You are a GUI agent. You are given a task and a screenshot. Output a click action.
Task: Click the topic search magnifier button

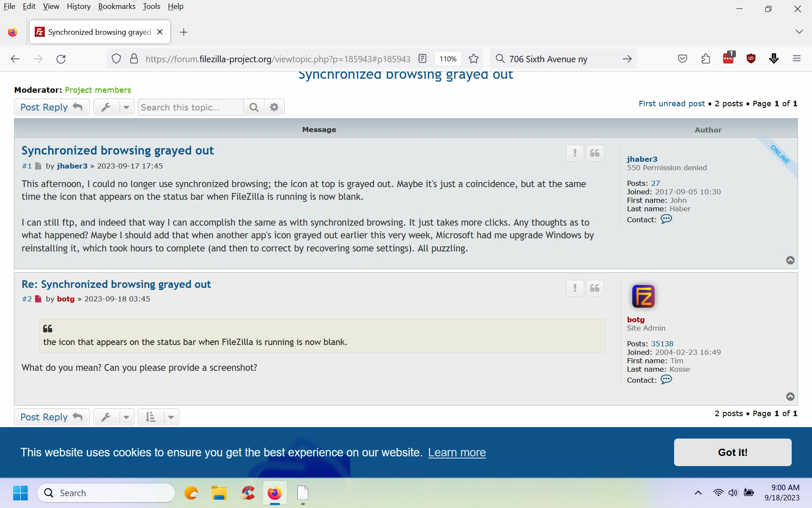tap(254, 107)
